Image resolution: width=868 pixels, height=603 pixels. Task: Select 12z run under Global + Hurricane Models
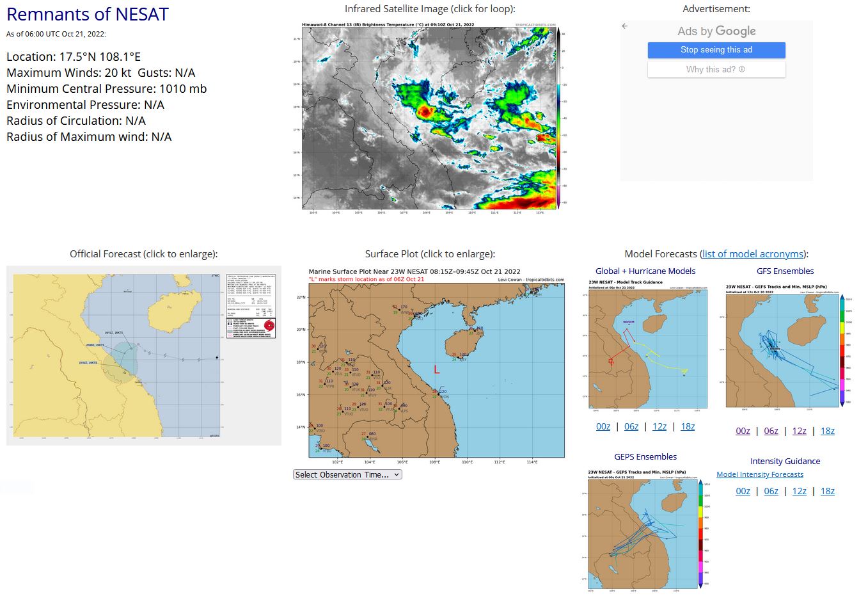tap(659, 426)
